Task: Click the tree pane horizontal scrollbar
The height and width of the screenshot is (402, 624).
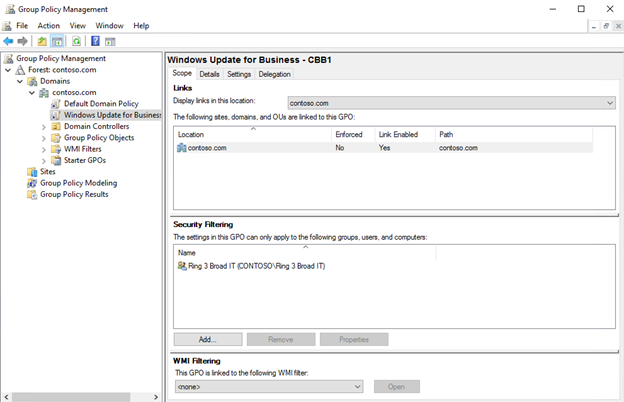Action: click(x=70, y=397)
